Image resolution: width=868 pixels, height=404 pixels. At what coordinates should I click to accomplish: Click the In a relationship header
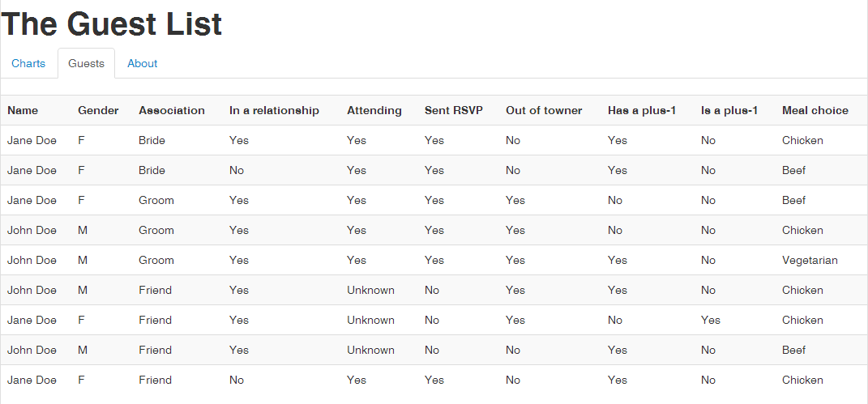pos(274,110)
